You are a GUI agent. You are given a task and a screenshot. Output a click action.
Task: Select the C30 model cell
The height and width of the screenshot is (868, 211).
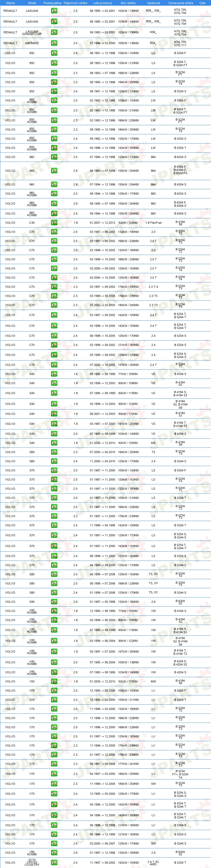(32, 223)
